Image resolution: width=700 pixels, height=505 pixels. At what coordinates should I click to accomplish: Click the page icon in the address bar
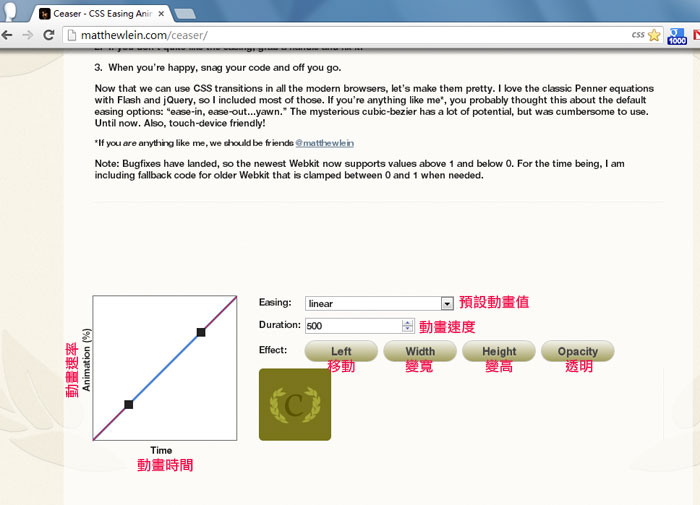tap(72, 35)
